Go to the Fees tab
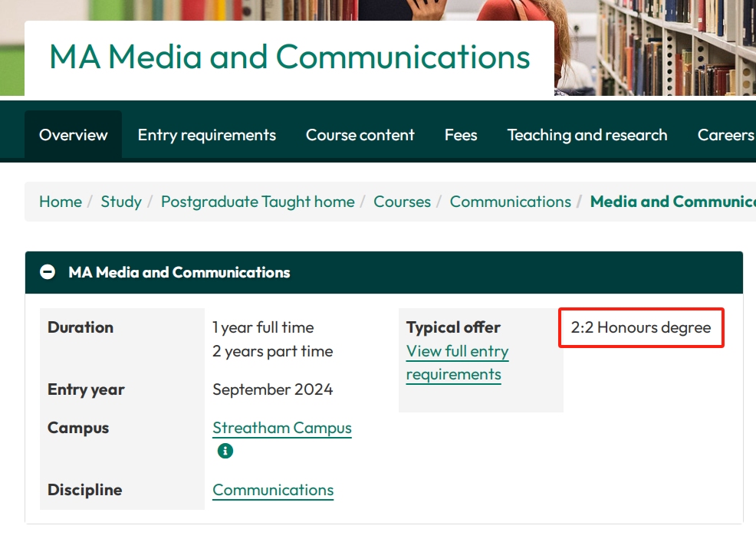This screenshot has width=756, height=542. (x=461, y=135)
